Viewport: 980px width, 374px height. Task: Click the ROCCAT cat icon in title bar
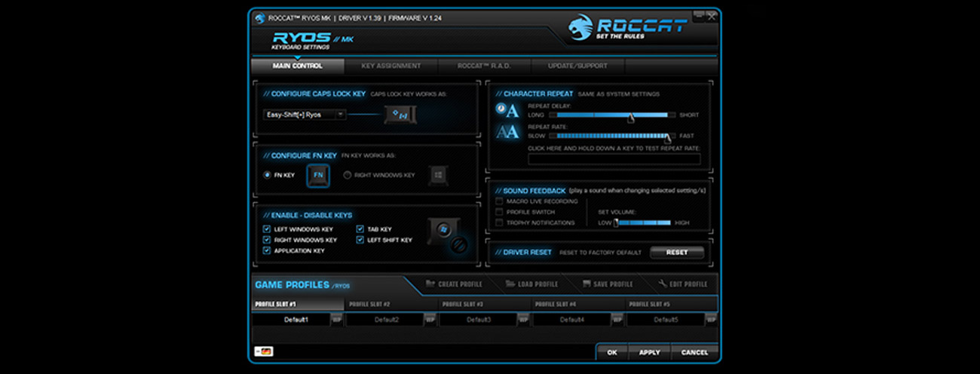(x=260, y=18)
